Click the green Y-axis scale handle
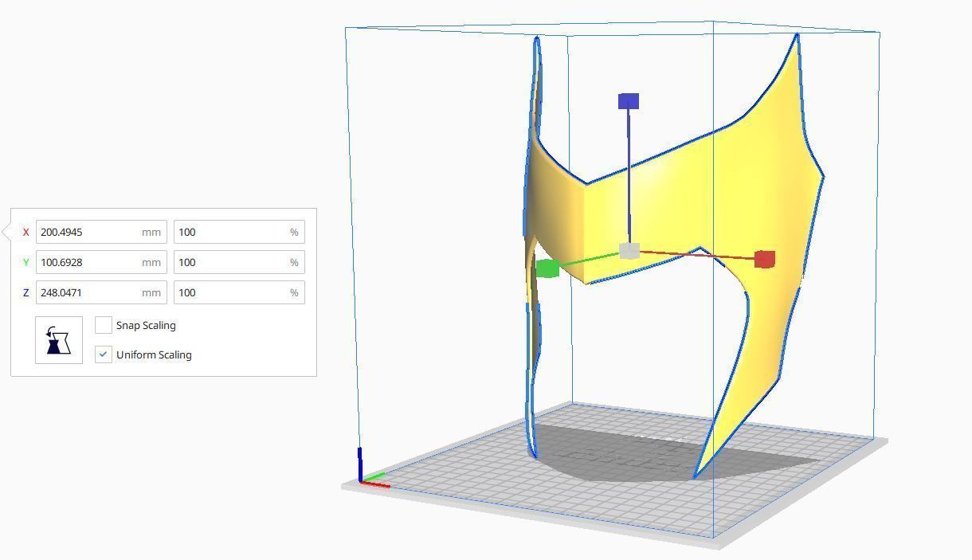972x560 pixels. click(x=547, y=268)
